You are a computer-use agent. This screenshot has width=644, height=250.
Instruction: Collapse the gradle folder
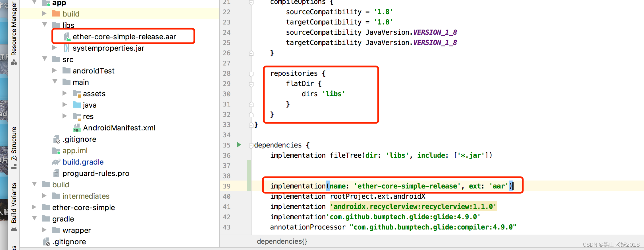click(34, 218)
